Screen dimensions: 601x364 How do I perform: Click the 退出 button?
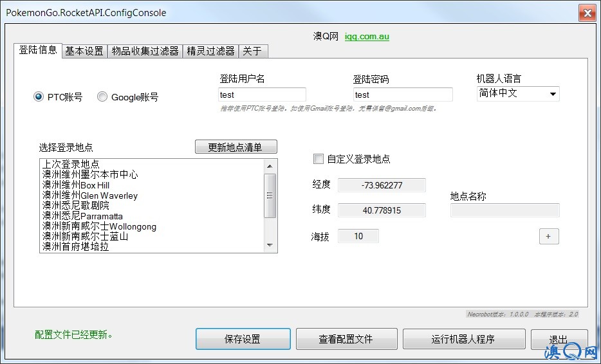point(559,339)
